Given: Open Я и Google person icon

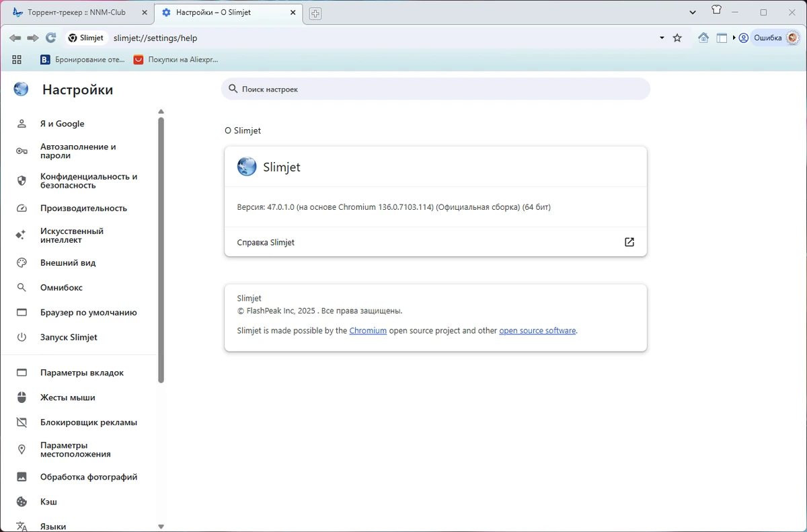Looking at the screenshot, I should 22,124.
